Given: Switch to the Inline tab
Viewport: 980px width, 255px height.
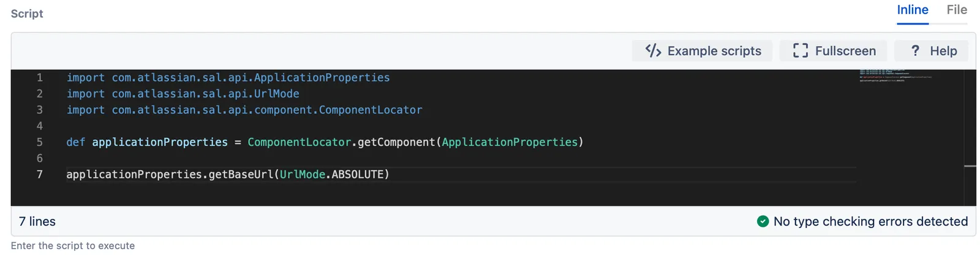Looking at the screenshot, I should (913, 10).
